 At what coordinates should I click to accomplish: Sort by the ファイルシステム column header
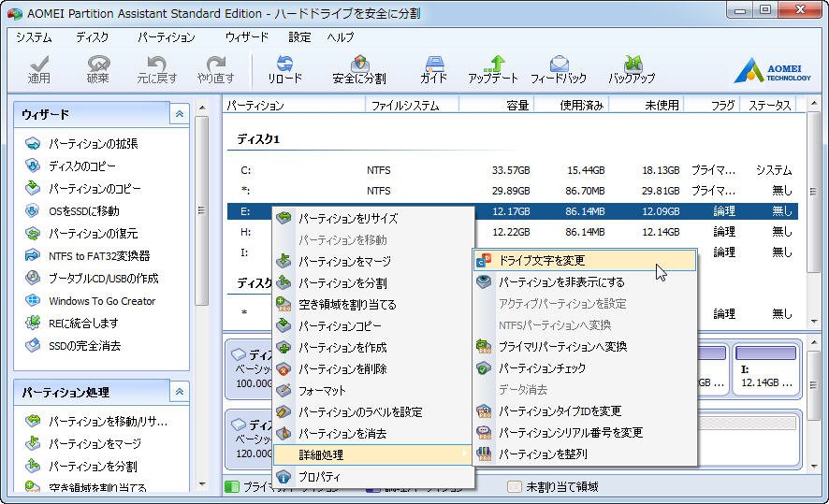pos(412,105)
